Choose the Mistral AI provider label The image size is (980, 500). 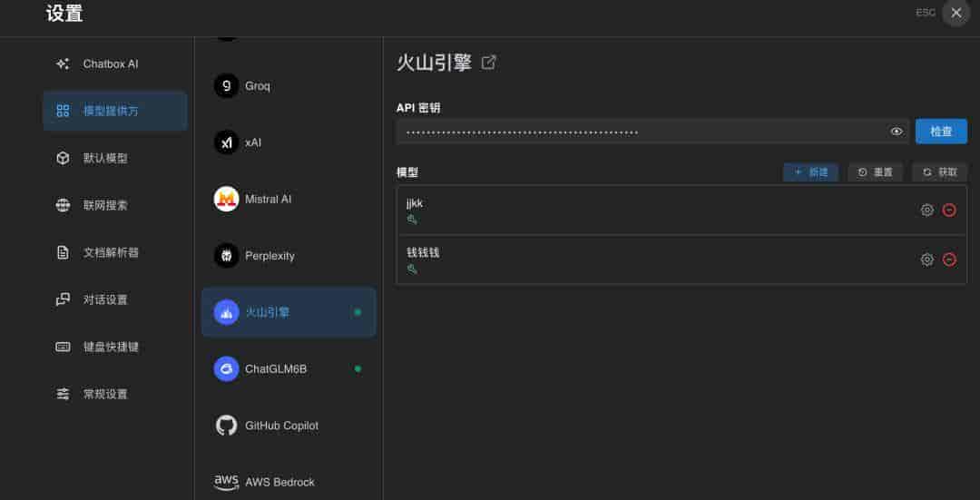pyautogui.click(x=268, y=200)
